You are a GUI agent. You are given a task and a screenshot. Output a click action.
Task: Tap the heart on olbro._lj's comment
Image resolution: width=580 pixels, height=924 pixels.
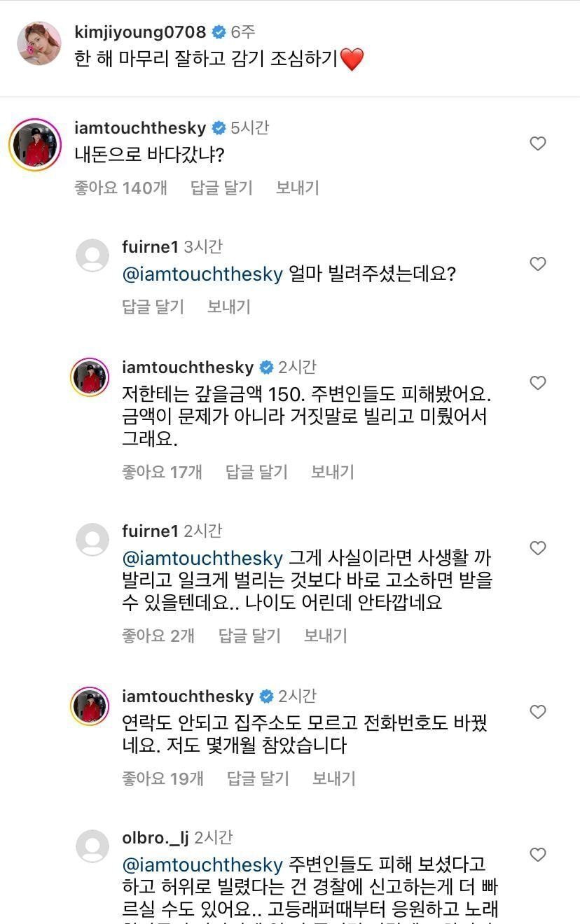click(538, 855)
